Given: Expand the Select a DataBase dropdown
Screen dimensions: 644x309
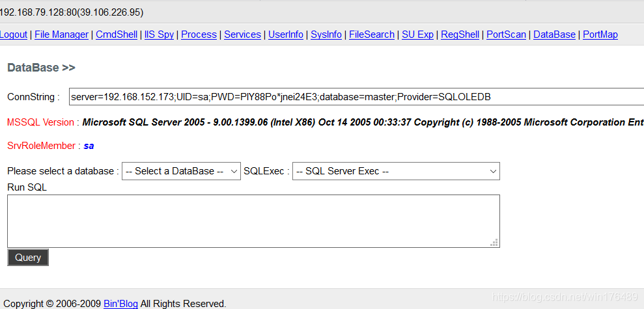Looking at the screenshot, I should [181, 171].
